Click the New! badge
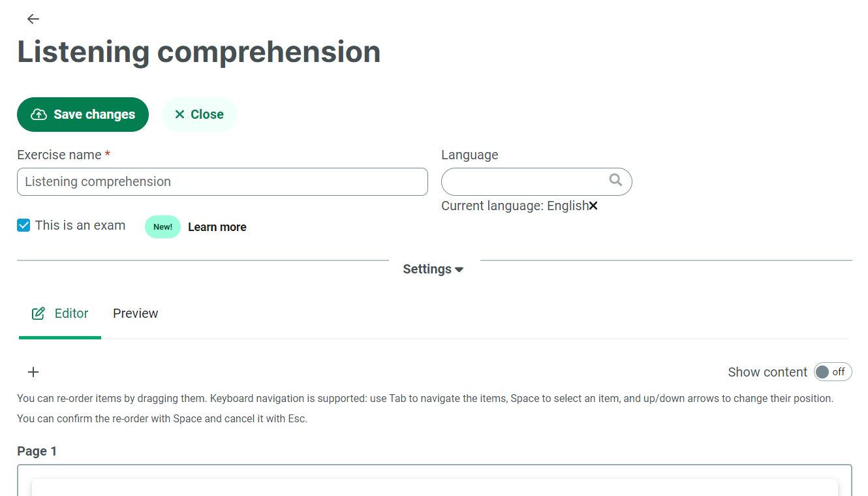The width and height of the screenshot is (868, 496). click(x=163, y=227)
